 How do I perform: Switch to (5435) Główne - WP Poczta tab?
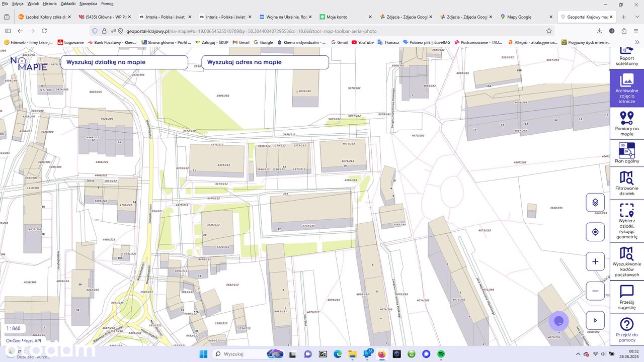[105, 17]
